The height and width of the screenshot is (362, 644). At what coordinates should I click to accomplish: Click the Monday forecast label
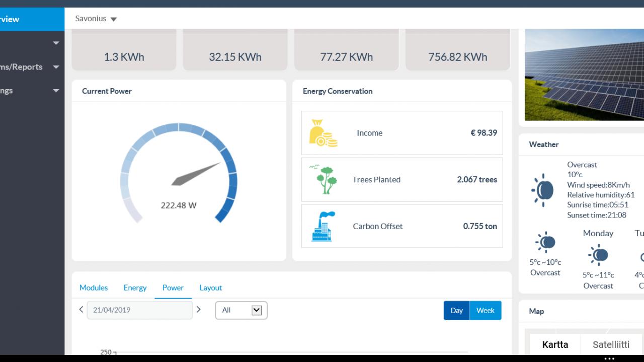598,233
